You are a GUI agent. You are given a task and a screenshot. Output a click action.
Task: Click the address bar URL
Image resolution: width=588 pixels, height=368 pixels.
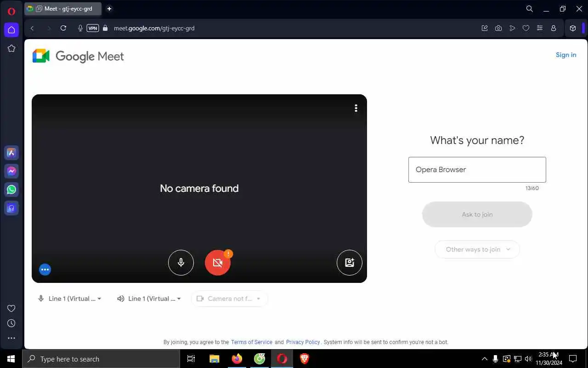pos(154,28)
